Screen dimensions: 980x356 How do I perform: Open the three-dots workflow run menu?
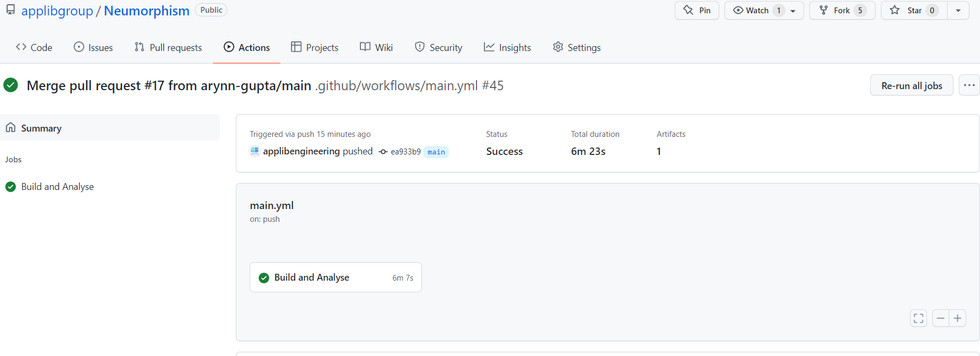(969, 85)
